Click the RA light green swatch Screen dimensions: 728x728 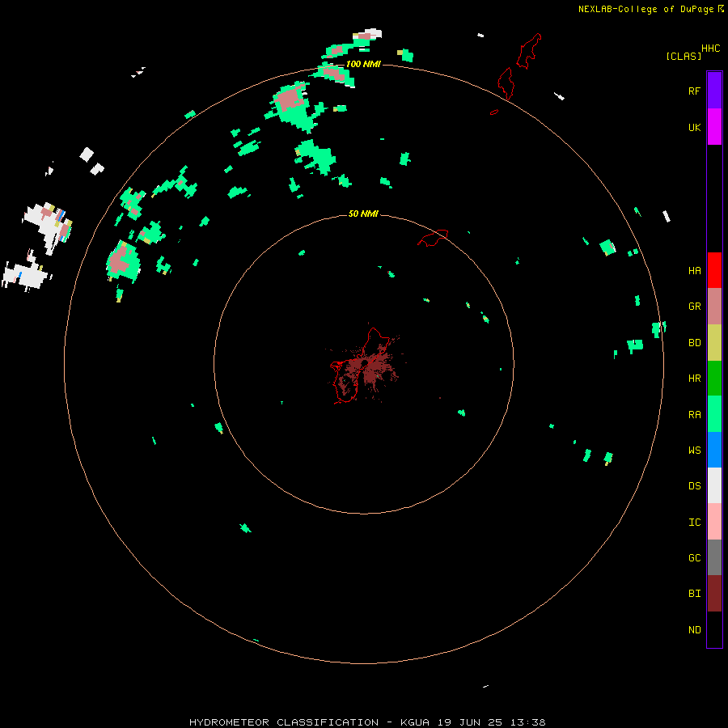pyautogui.click(x=714, y=414)
